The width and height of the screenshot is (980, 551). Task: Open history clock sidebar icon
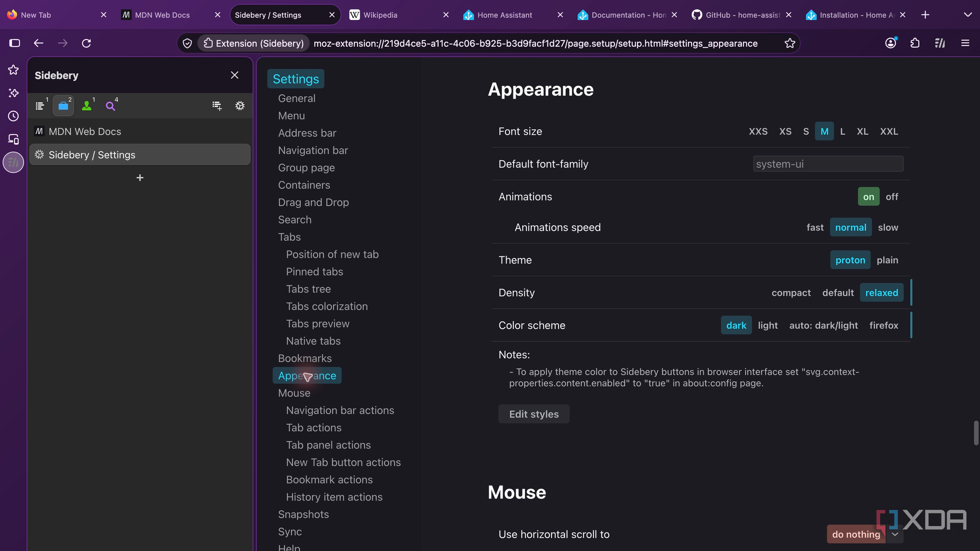point(13,116)
